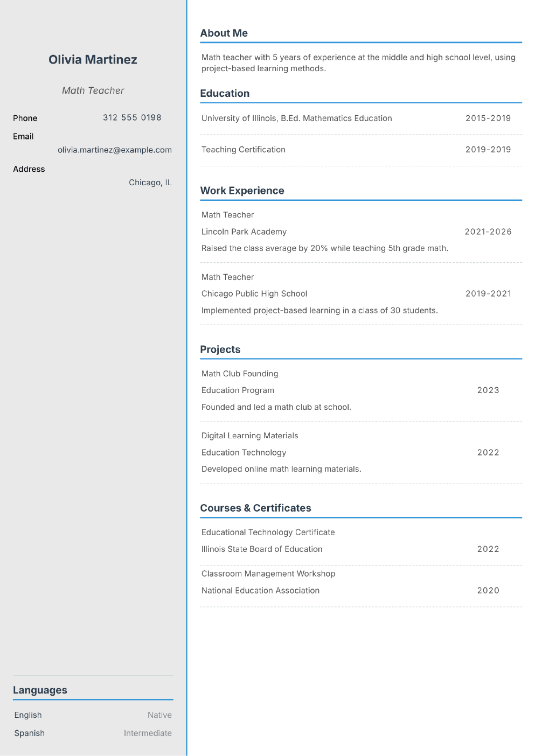Select the 2019-2021 date
Image resolution: width=535 pixels, height=756 pixels.
click(488, 294)
